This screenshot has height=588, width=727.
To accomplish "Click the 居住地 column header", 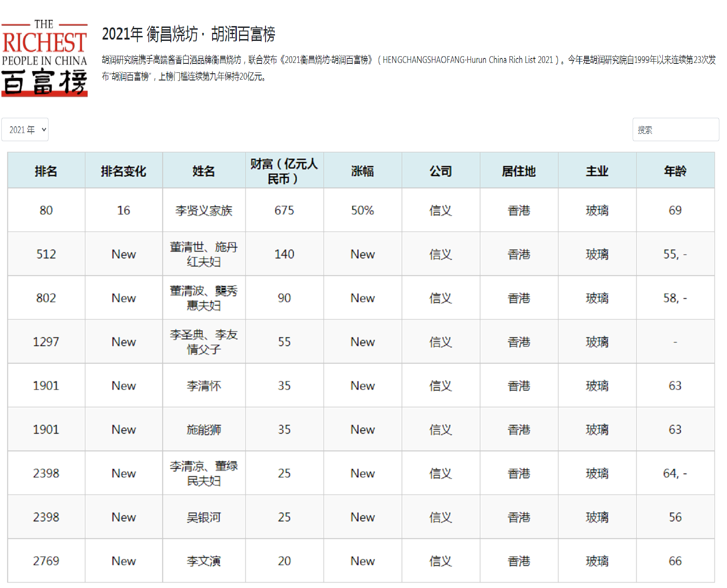I will 519,171.
